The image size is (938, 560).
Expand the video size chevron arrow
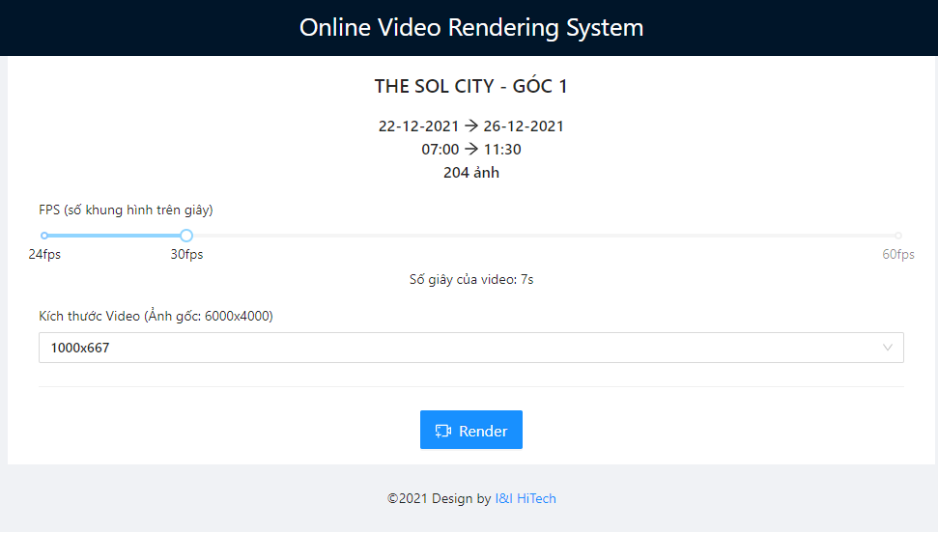pos(888,348)
